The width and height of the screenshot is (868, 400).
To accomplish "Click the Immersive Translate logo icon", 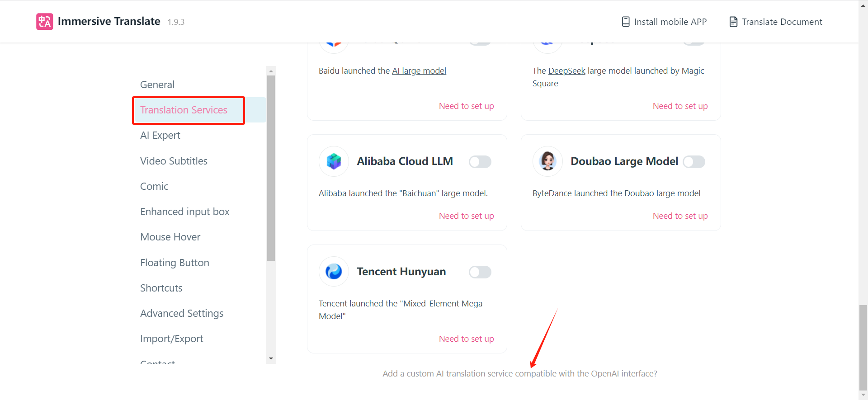I will coord(44,21).
